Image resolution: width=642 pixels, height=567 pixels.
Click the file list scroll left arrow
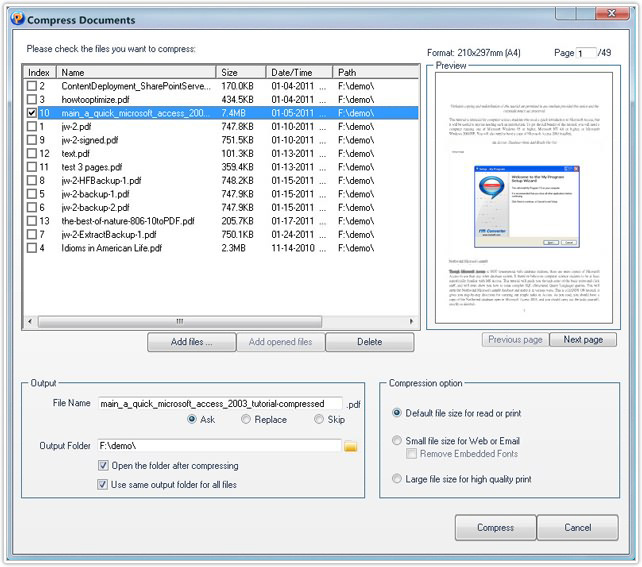29,321
